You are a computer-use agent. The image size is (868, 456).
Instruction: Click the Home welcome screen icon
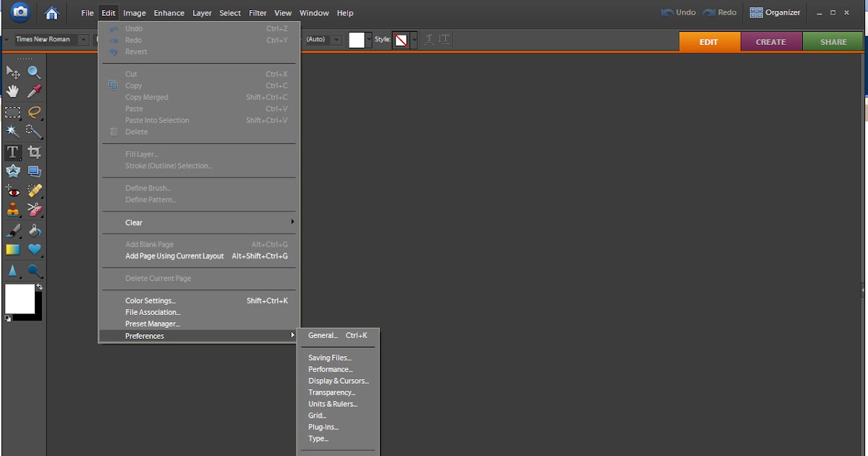[51, 12]
